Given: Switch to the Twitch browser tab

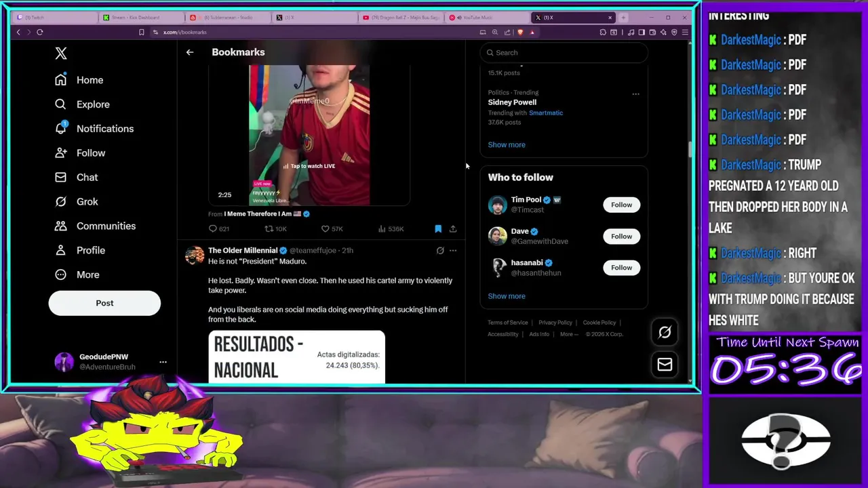Looking at the screenshot, I should click(56, 18).
